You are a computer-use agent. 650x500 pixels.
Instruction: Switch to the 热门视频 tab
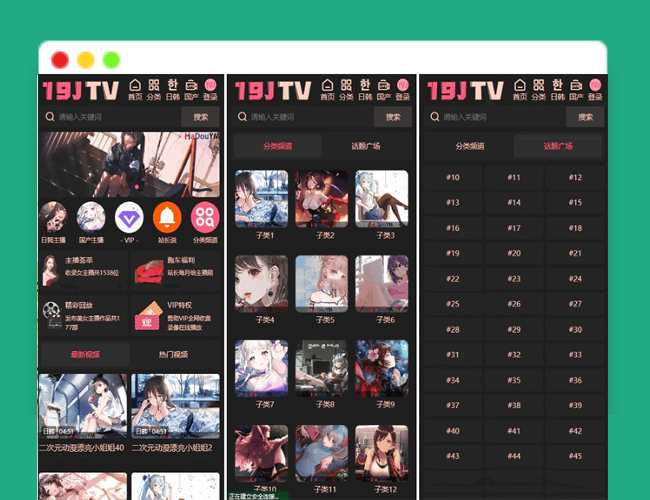pos(174,354)
